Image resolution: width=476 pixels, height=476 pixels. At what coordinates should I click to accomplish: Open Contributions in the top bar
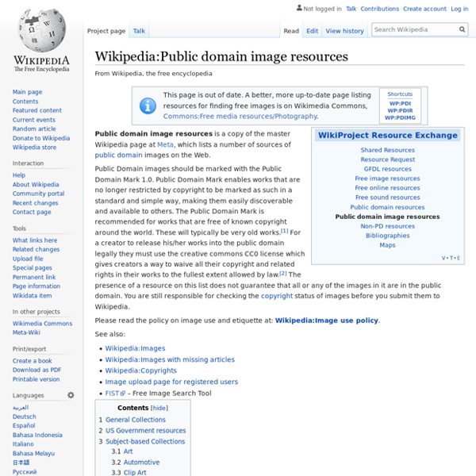click(379, 9)
